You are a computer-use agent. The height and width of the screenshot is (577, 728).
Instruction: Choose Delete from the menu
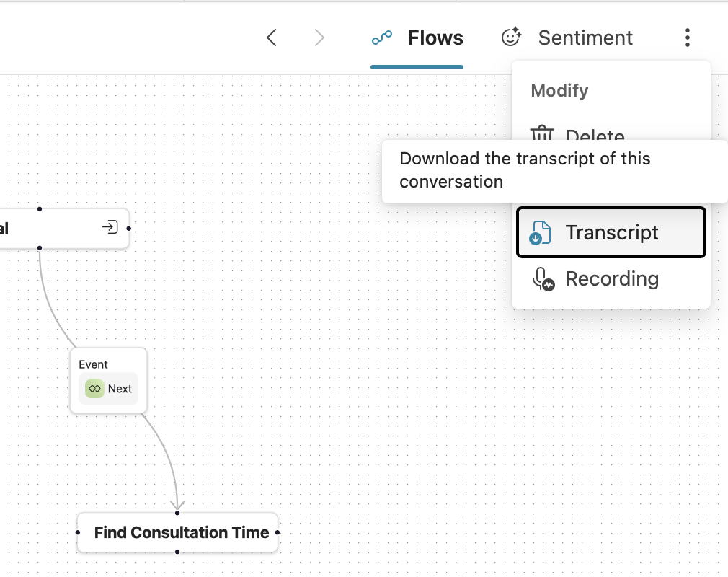[595, 136]
